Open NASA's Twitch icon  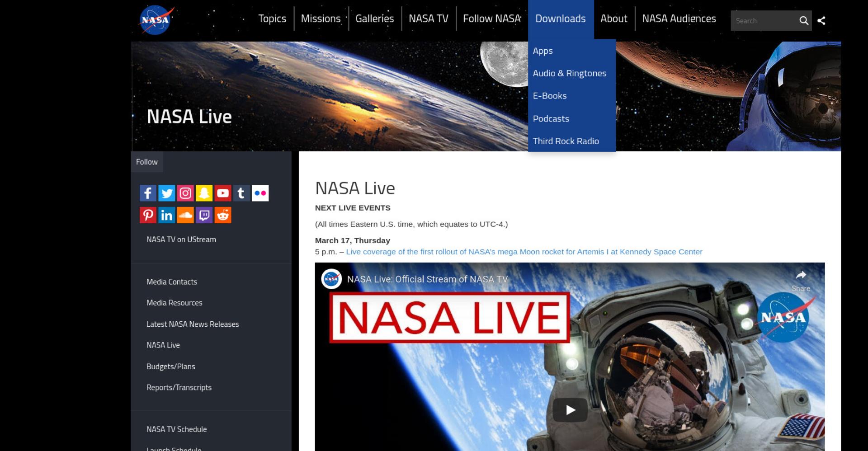pos(204,215)
